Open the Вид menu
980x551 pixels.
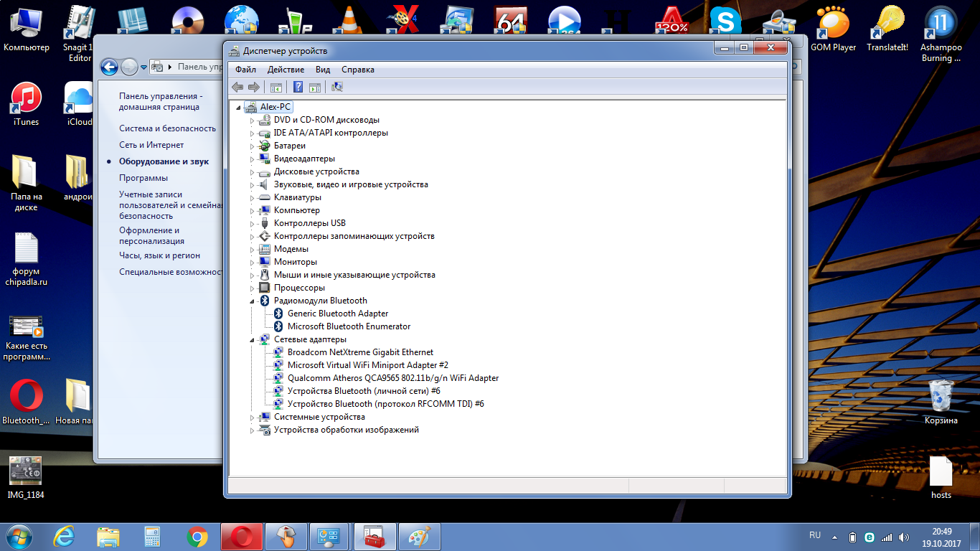pyautogui.click(x=323, y=70)
